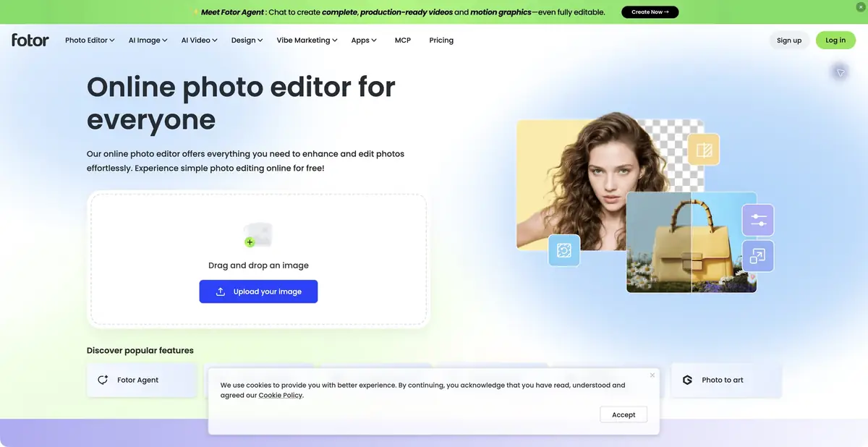868x447 pixels.
Task: Expand the Vibe Marketing menu
Action: click(307, 41)
